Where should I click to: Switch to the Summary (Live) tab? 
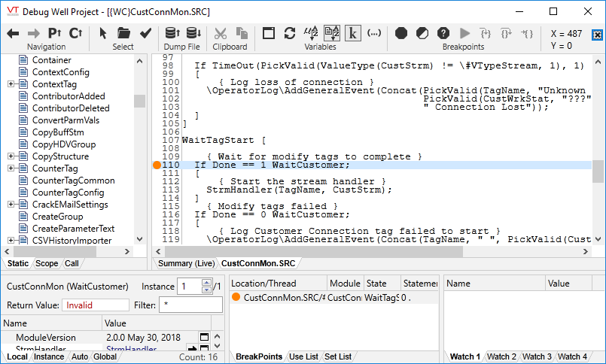click(185, 263)
